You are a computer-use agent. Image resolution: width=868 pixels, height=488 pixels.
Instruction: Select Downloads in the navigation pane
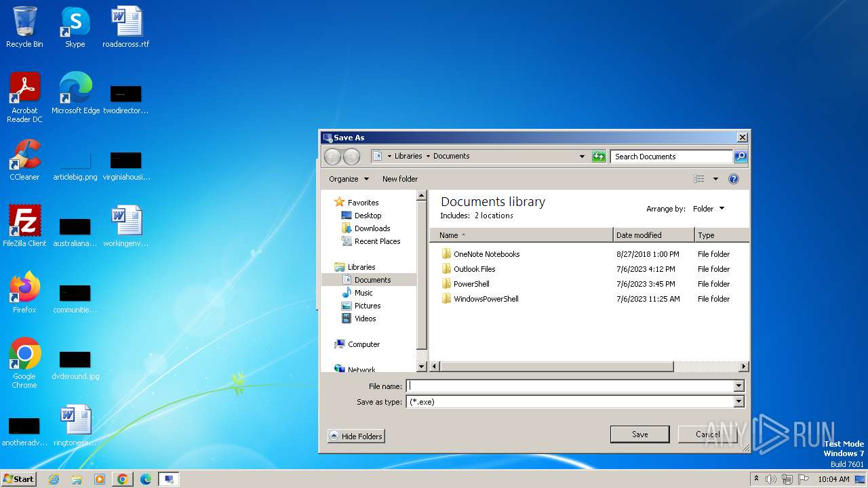372,228
